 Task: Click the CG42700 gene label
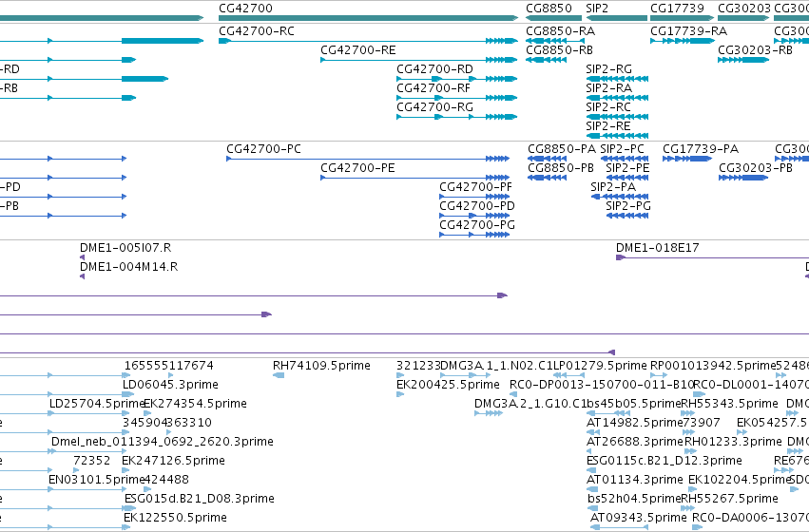tap(245, 9)
